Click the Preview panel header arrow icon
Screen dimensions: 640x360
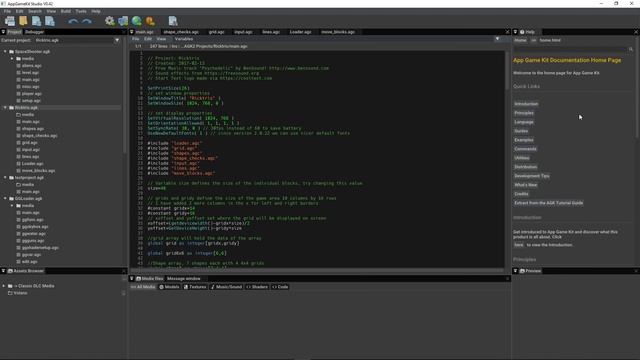[x=515, y=271]
